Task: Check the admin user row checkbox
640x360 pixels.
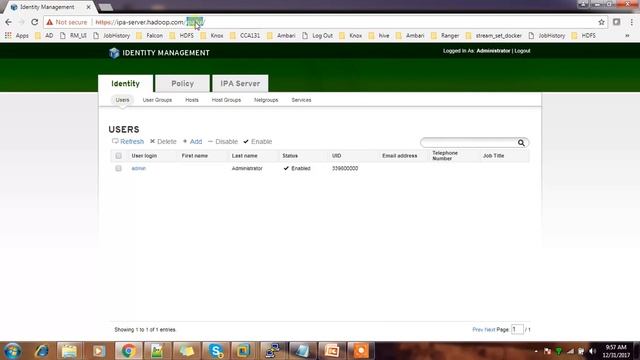Action: [118, 168]
